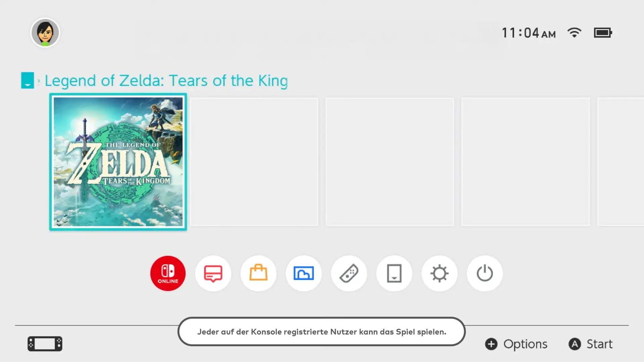Open the Power options icon
This screenshot has height=362, width=644.
485,273
